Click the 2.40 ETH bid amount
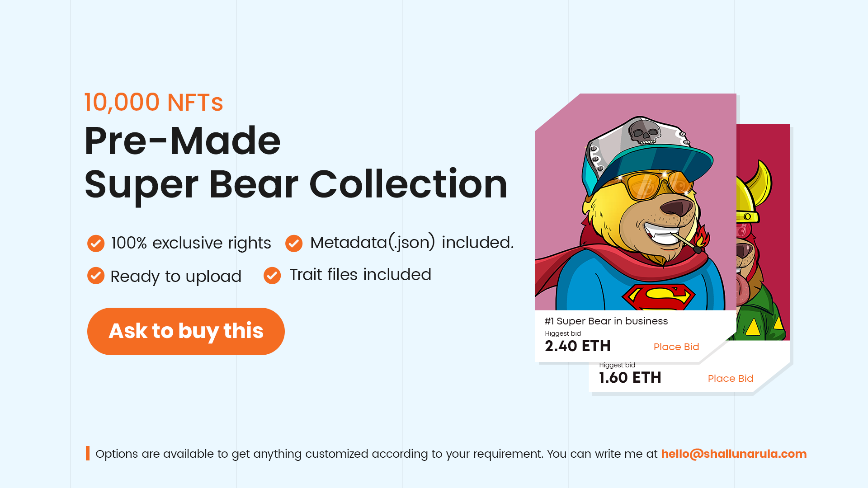This screenshot has height=488, width=868. 578,346
